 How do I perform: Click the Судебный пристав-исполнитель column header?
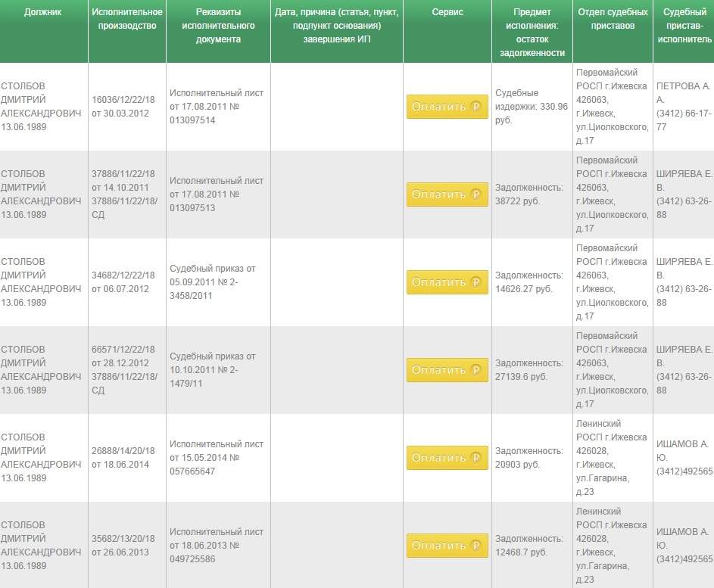click(x=683, y=26)
